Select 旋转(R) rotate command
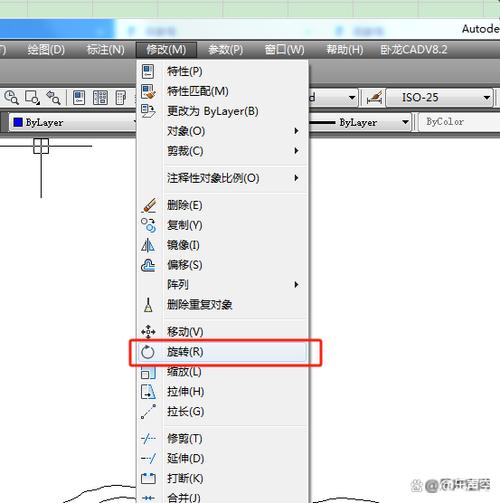 222,352
